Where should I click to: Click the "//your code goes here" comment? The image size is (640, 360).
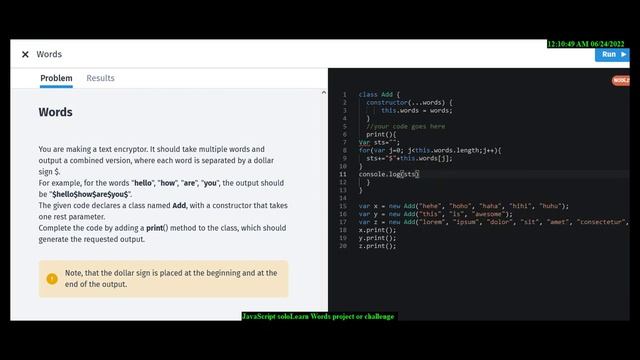click(x=406, y=127)
